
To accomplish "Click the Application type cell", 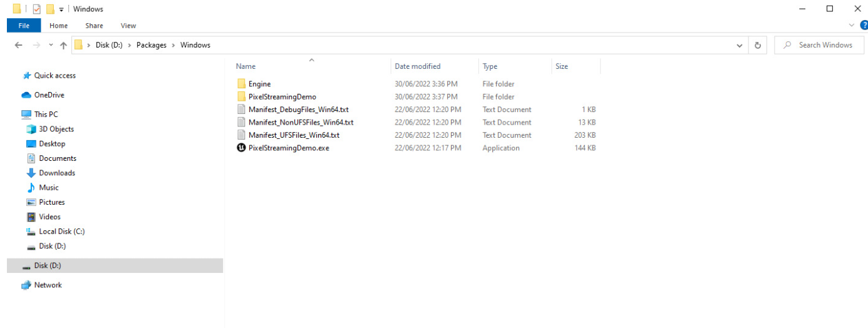I will click(x=501, y=148).
